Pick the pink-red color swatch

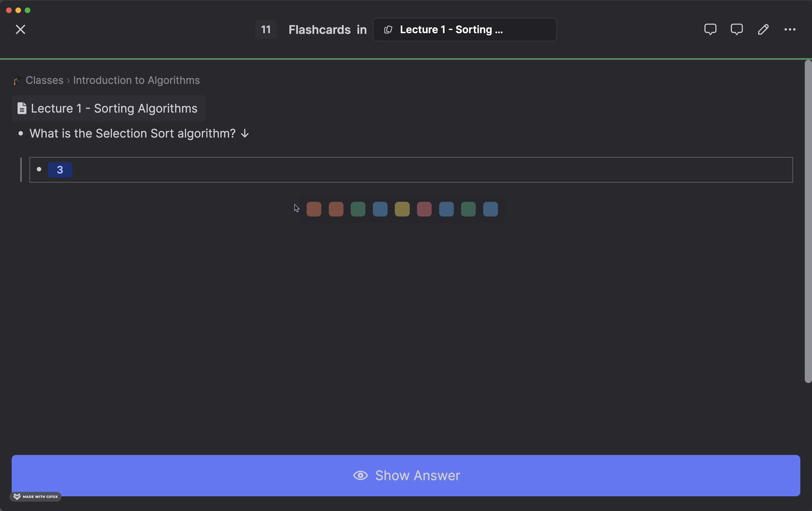(424, 209)
